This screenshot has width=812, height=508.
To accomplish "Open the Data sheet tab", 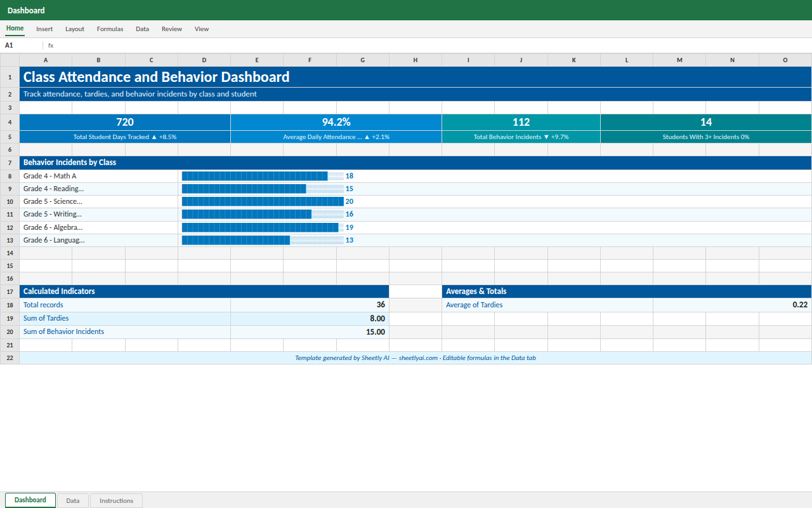I will (x=73, y=500).
